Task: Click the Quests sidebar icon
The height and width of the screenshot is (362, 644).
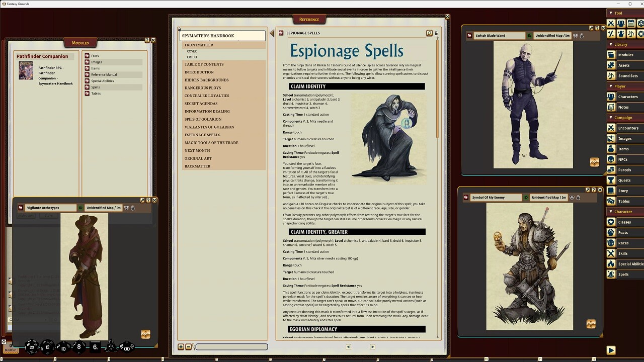Action: [611, 180]
